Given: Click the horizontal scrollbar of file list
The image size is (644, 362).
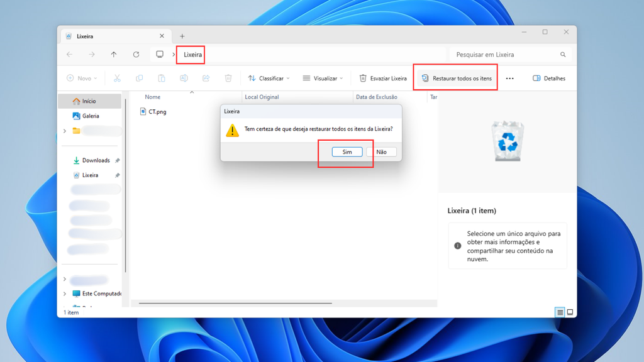Looking at the screenshot, I should click(235, 304).
